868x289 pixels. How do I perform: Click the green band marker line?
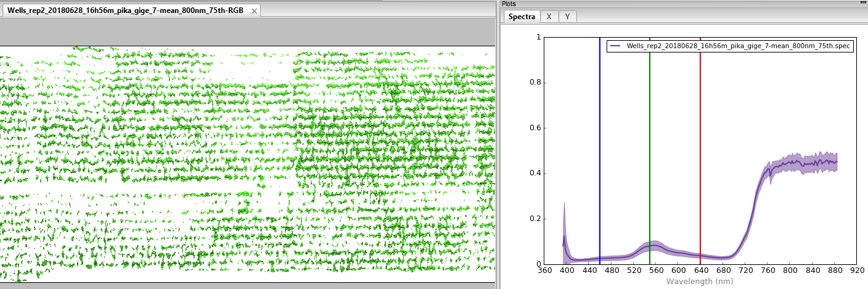(649, 151)
